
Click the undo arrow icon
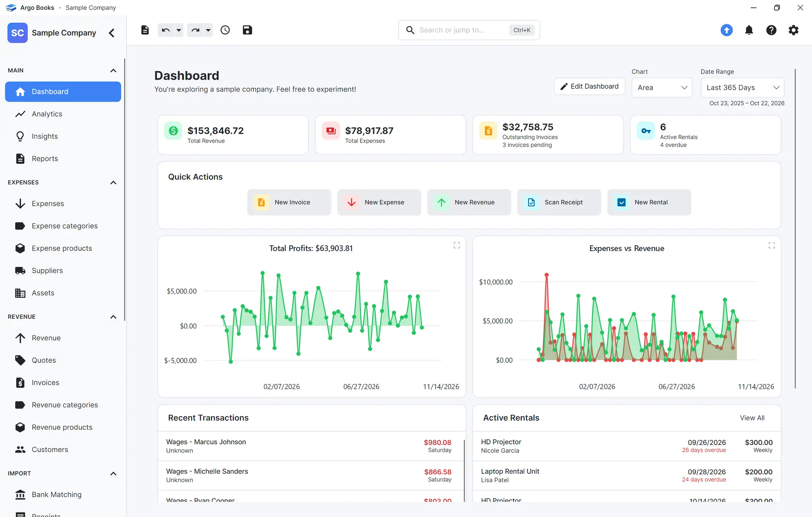(x=166, y=30)
